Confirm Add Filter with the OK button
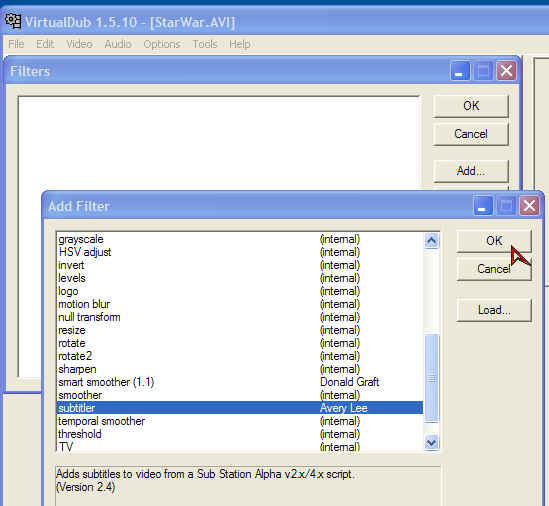The height and width of the screenshot is (506, 549). point(494,241)
